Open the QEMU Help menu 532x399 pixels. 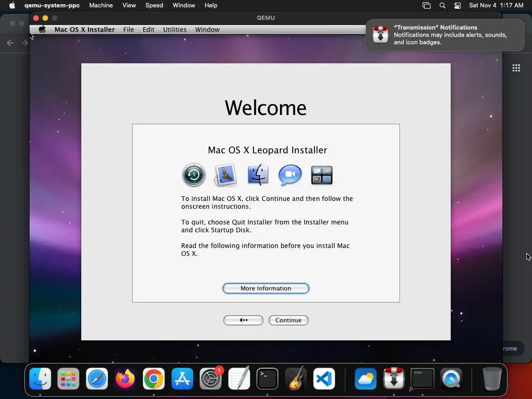[211, 6]
